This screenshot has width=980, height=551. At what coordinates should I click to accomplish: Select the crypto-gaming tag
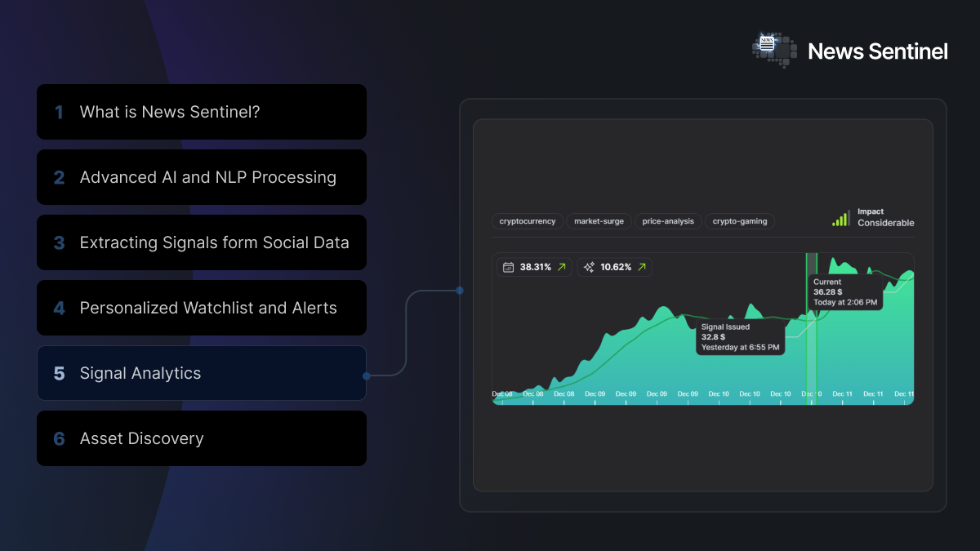(x=740, y=221)
